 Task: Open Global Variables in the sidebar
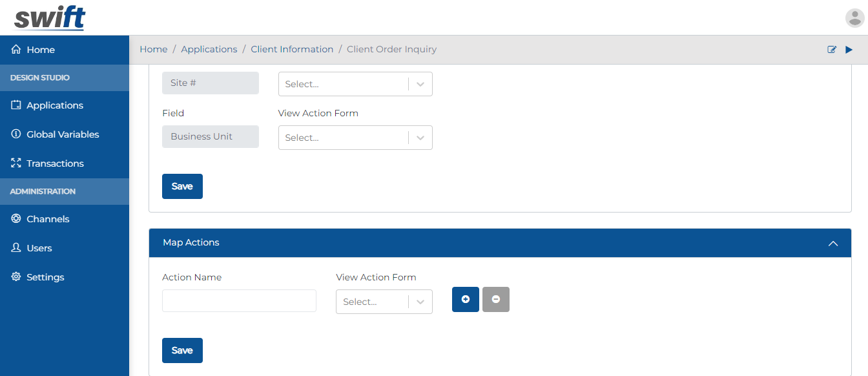[62, 134]
